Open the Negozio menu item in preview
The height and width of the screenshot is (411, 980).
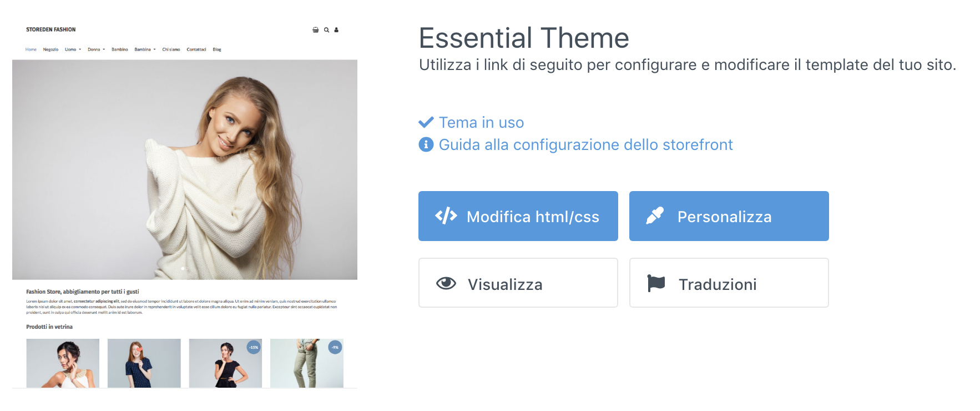(50, 49)
